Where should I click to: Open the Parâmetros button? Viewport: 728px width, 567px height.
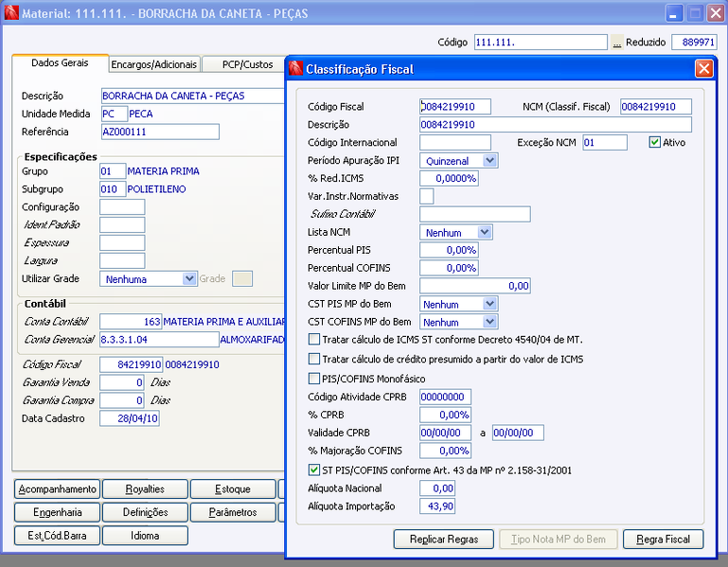coord(233,512)
